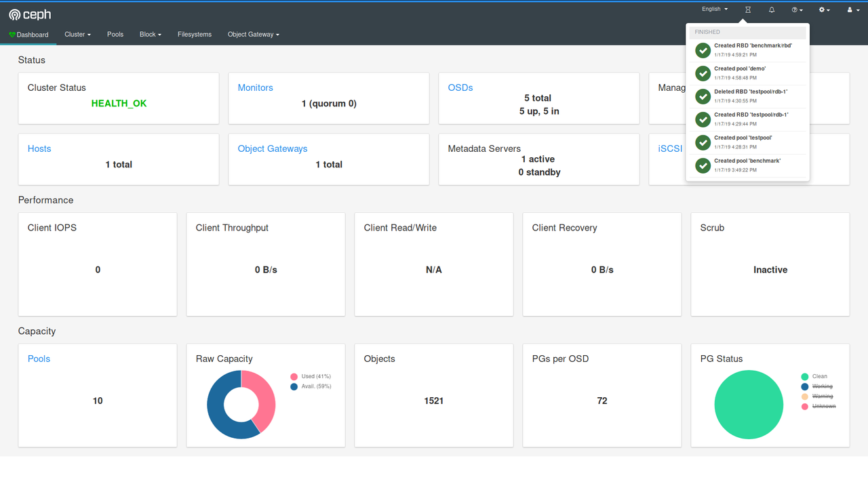Screen dimensions: 868x488
Task: Toggle the Used (41%) legend entry
Action: 311,376
